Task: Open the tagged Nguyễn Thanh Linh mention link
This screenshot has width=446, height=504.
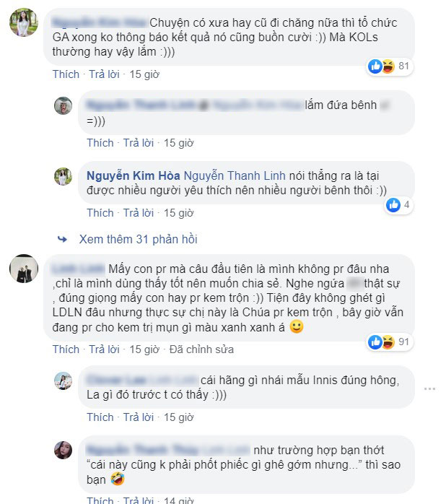Action: pos(235,175)
